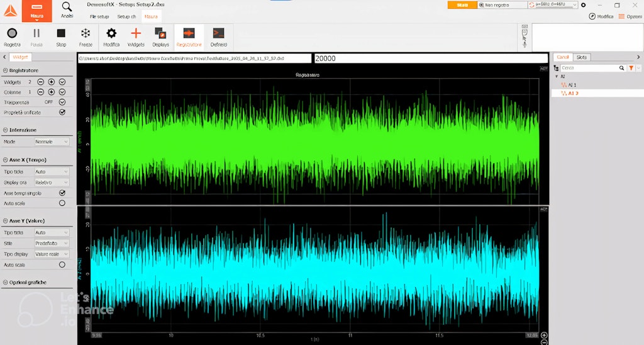Click the right channel panel arrow
The height and width of the screenshot is (345, 644).
(638, 57)
